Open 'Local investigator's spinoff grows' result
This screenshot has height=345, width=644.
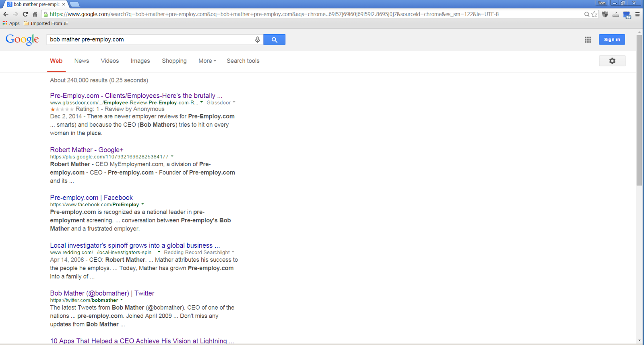135,245
